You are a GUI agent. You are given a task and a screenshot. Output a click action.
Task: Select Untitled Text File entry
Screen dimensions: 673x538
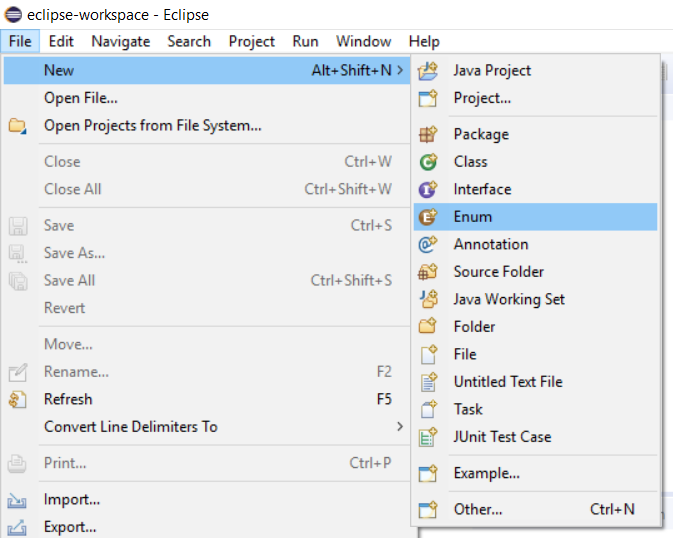pyautogui.click(x=536, y=382)
